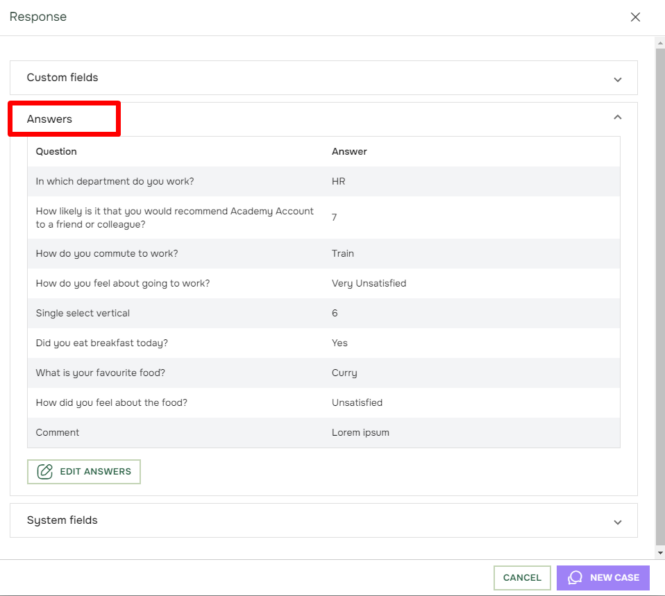Cancel the response dialog
Viewport: 665px width, 596px height.
[522, 577]
